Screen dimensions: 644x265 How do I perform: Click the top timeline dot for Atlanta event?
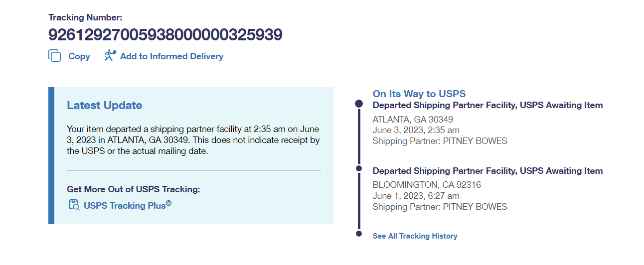click(x=358, y=104)
